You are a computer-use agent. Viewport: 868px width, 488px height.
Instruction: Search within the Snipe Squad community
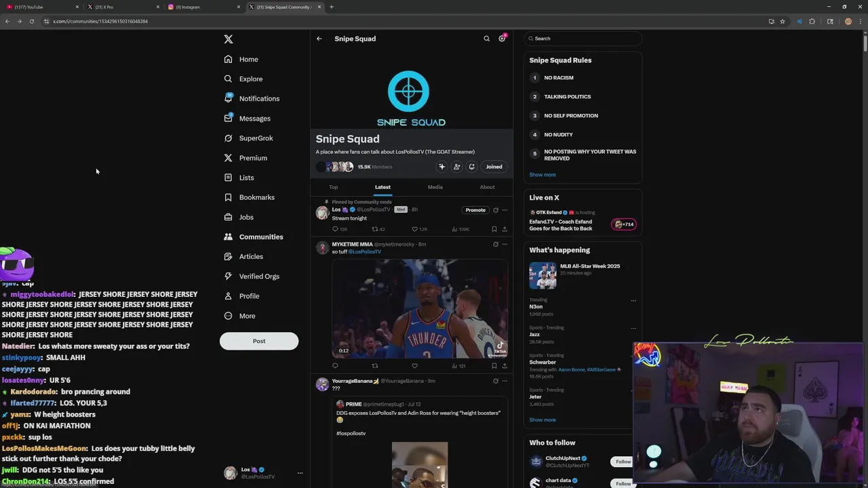[486, 39]
